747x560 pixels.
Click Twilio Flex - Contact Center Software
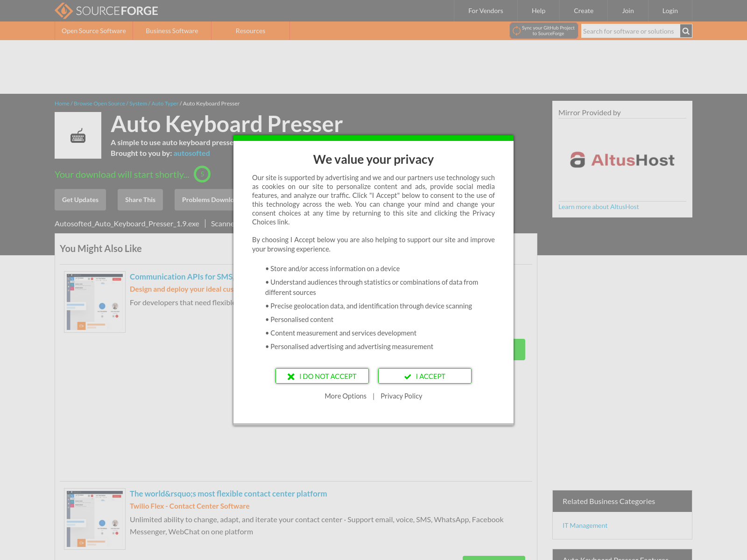pyautogui.click(x=190, y=506)
